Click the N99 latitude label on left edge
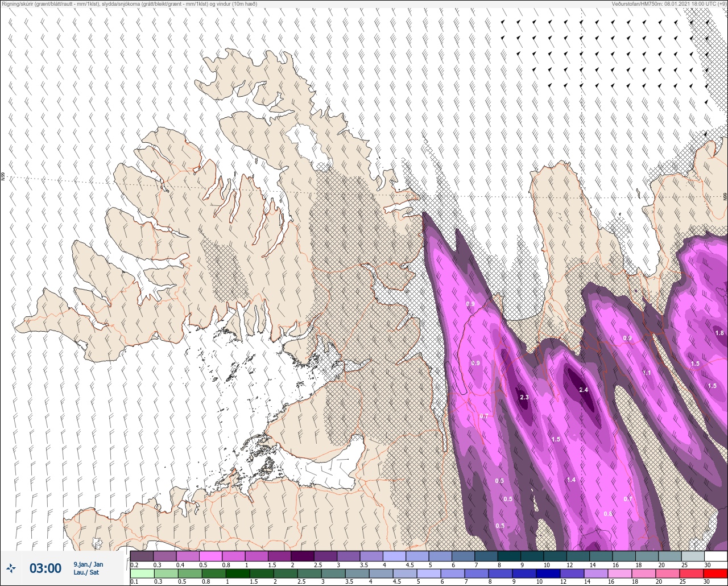Image resolution: width=728 pixels, height=586 pixels. (x=3, y=177)
